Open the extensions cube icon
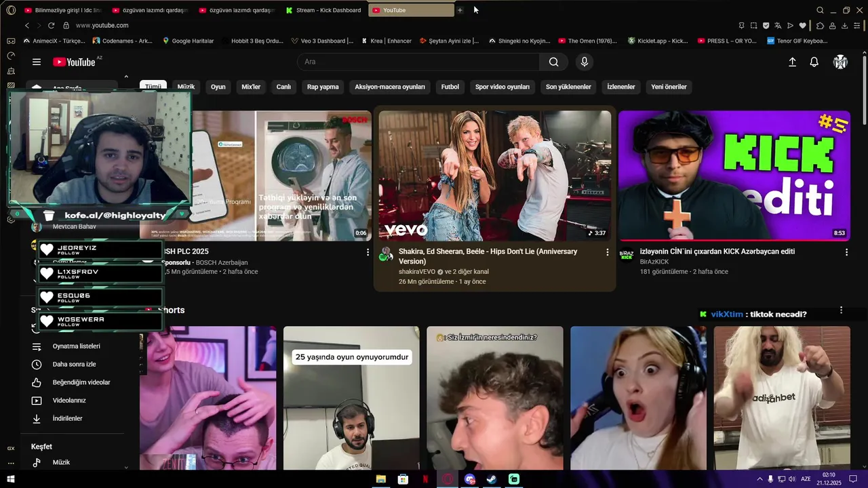The width and height of the screenshot is (868, 488). pos(820,26)
